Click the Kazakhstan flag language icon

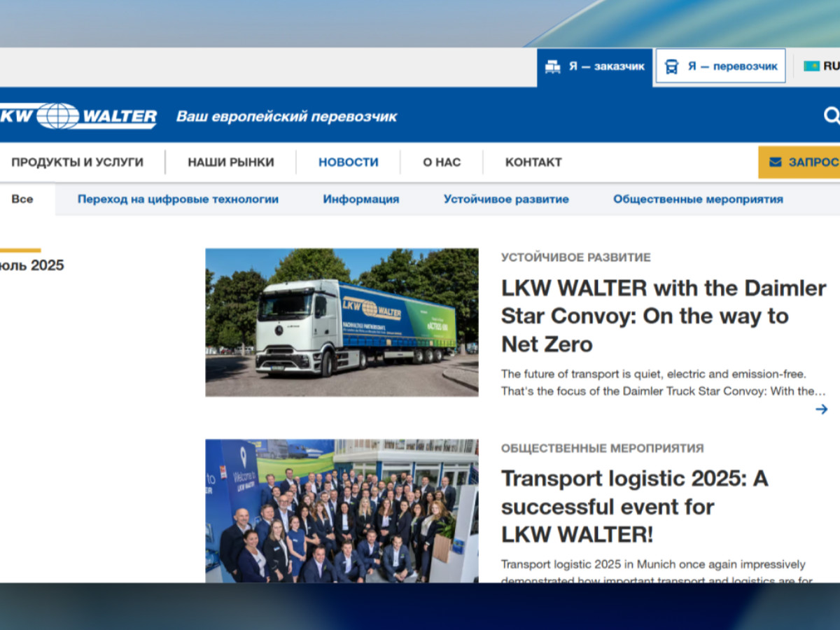pyautogui.click(x=811, y=66)
